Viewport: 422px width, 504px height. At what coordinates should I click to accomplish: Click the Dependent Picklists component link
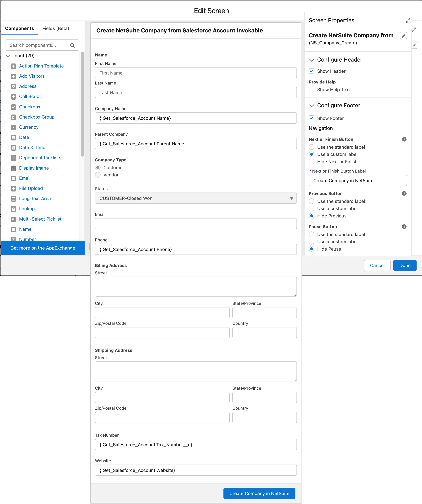[x=40, y=158]
